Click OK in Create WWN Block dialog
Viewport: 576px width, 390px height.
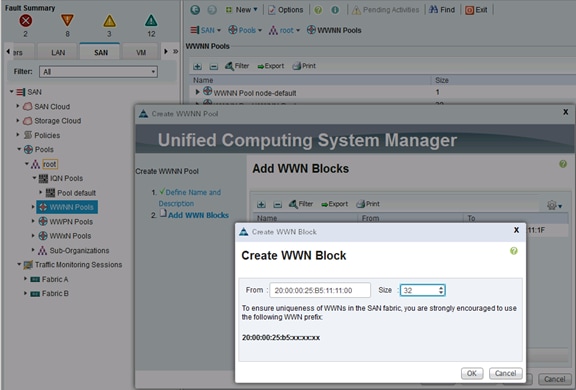point(472,373)
